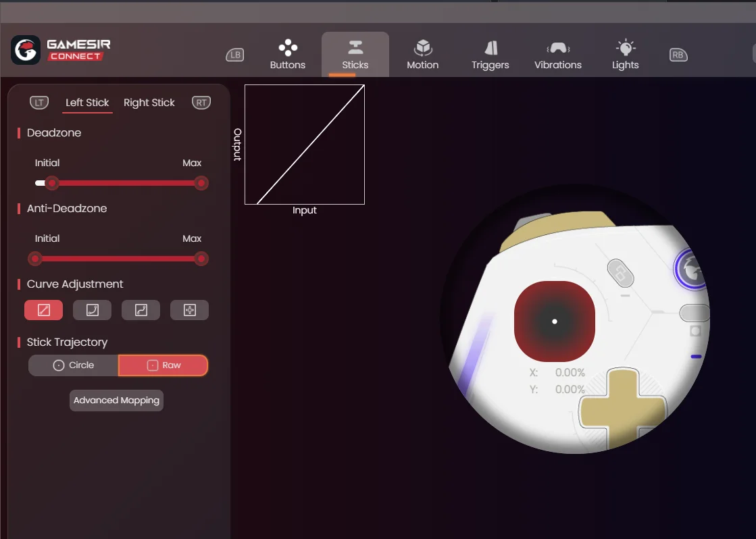Screen dimensions: 756x539
Task: Select the S-curve adjustment preset
Action: pyautogui.click(x=141, y=310)
